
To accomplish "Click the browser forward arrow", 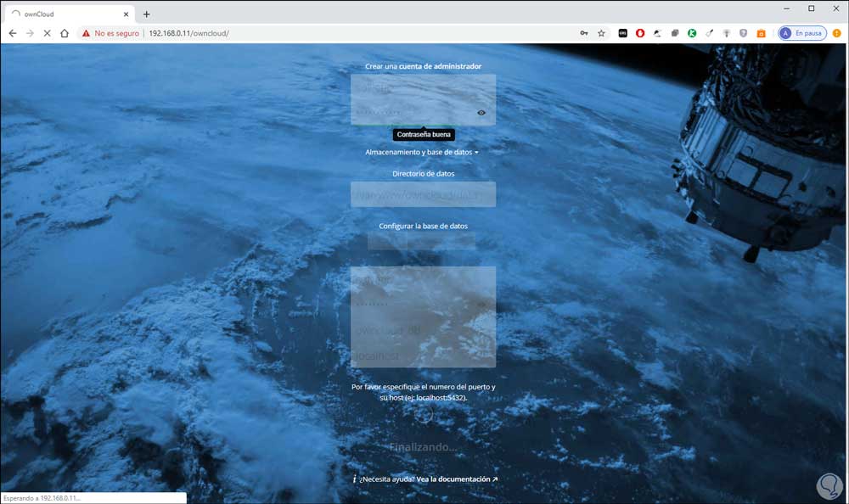I will point(30,33).
